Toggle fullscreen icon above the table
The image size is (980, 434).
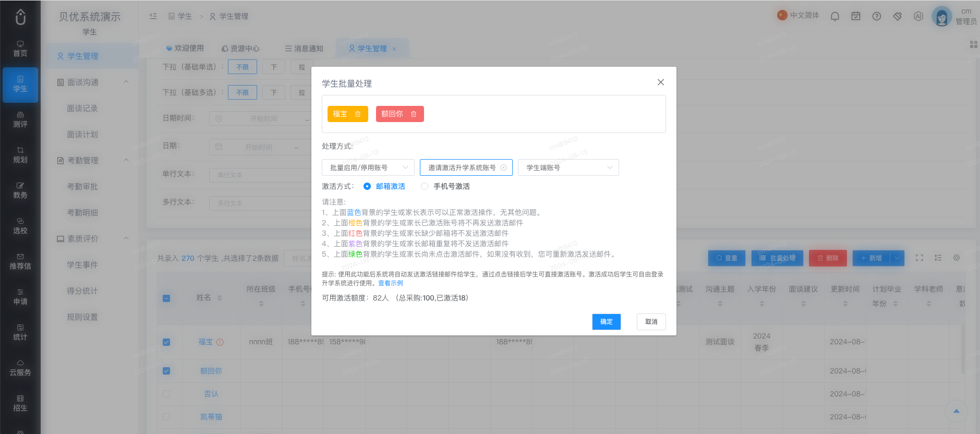[919, 258]
